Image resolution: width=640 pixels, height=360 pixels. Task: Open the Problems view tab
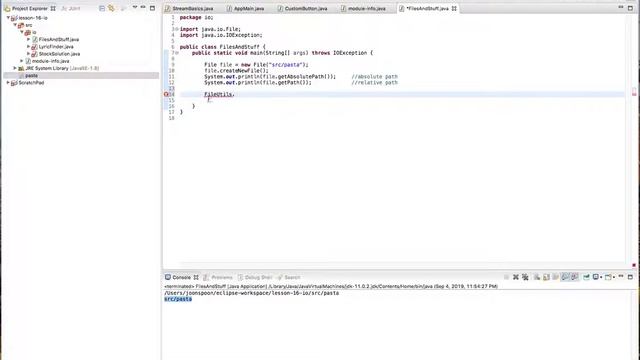click(218, 277)
